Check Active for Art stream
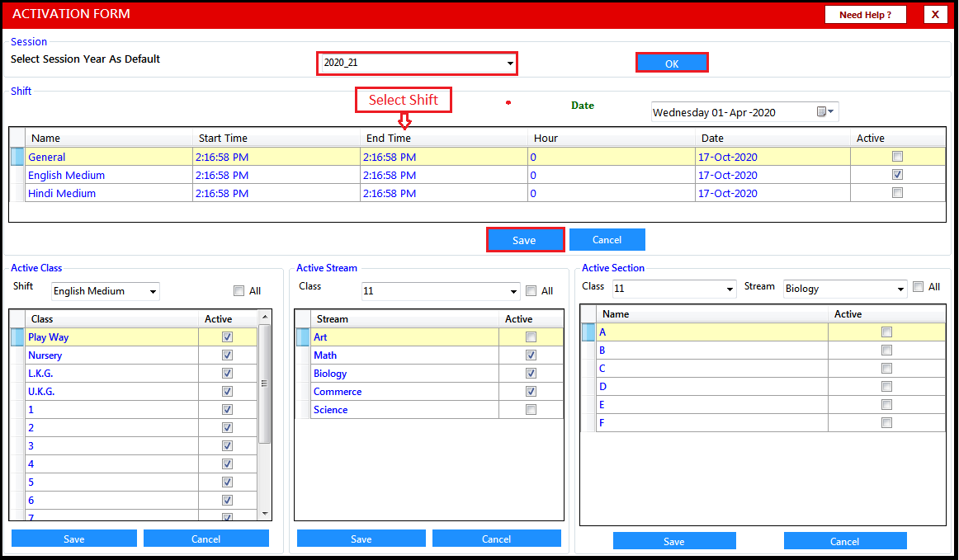 [x=531, y=336]
